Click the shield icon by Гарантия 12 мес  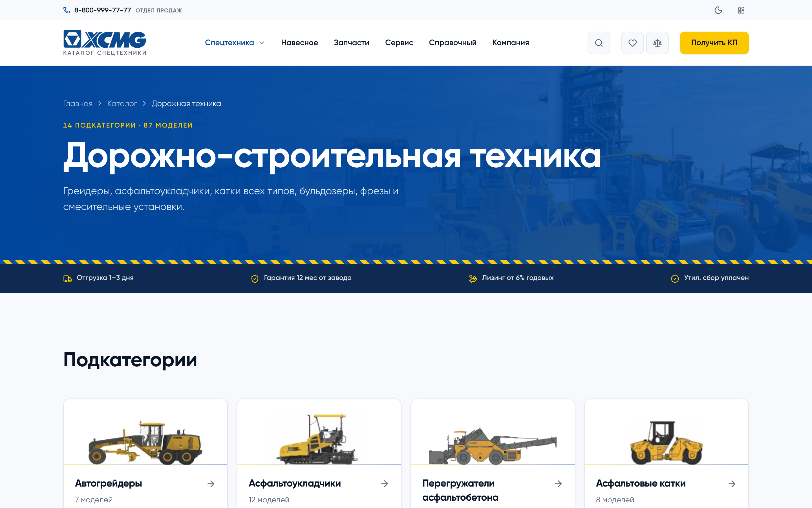(x=255, y=279)
